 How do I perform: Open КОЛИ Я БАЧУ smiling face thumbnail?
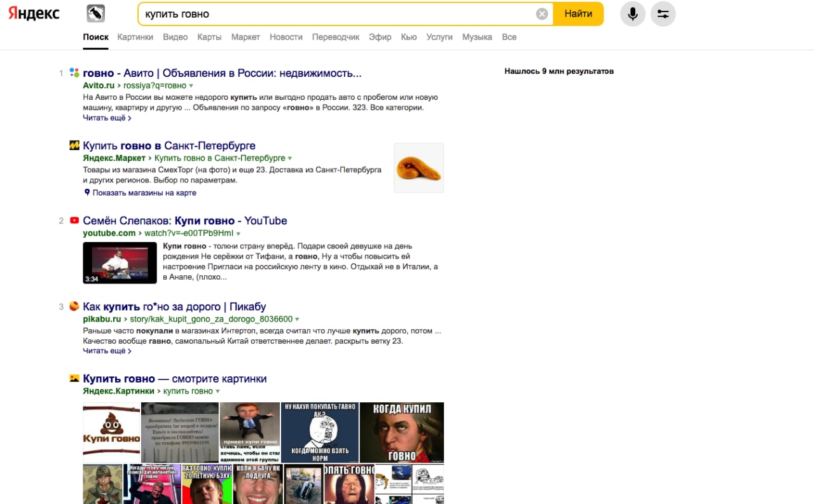click(x=258, y=484)
